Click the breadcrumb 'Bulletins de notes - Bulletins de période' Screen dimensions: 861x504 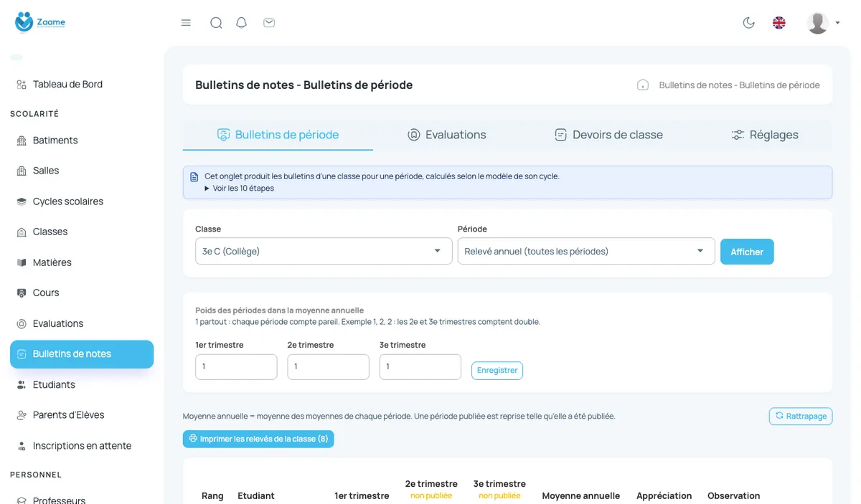pyautogui.click(x=739, y=85)
